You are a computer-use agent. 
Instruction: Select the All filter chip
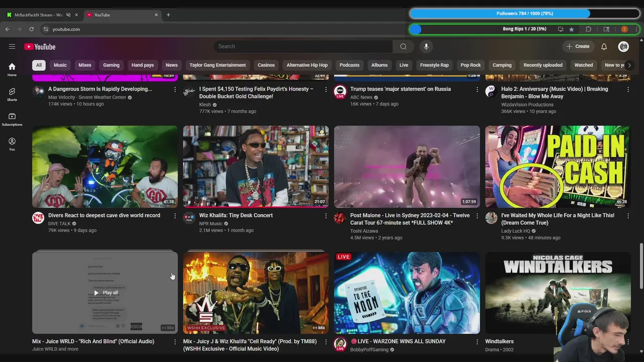[x=39, y=65]
